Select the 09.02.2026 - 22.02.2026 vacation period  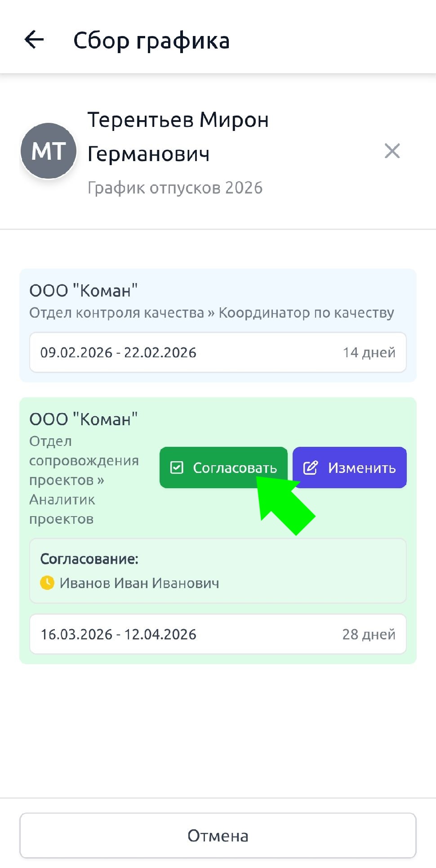(x=119, y=352)
